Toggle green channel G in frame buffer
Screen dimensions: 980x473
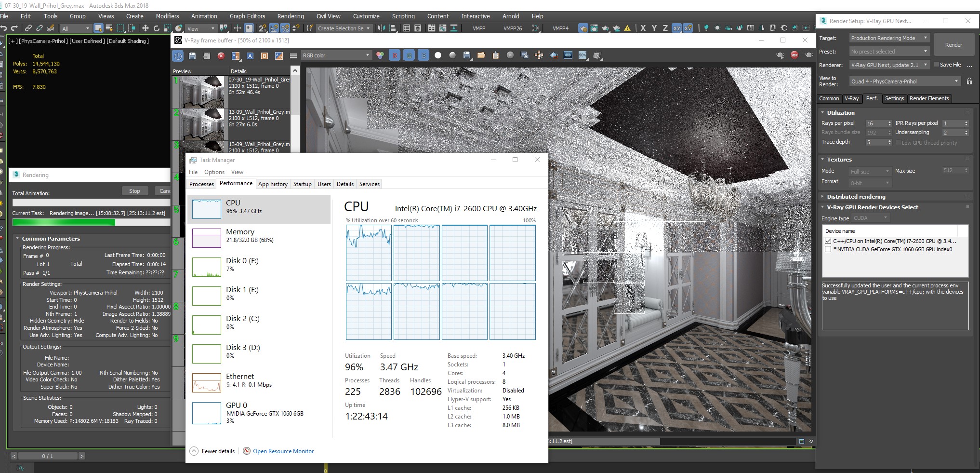click(409, 55)
